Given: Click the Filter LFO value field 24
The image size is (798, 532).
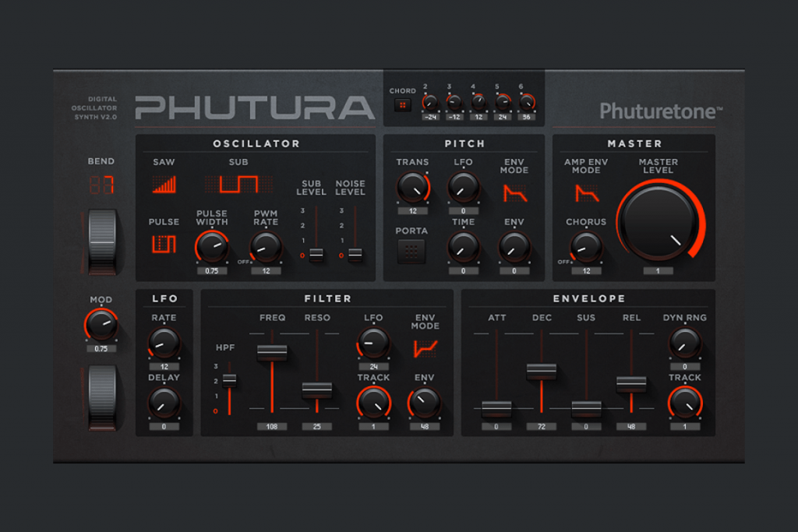Looking at the screenshot, I should coord(373,367).
